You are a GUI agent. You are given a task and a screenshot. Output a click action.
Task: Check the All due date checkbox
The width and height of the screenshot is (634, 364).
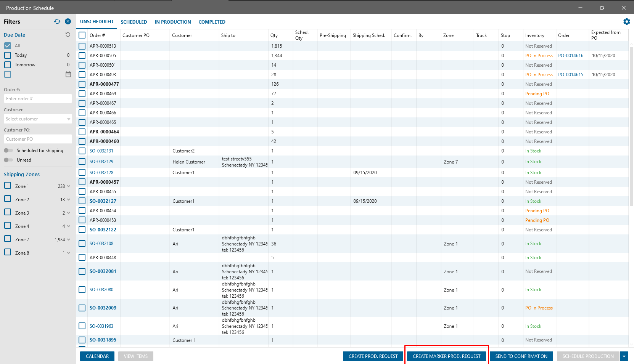point(8,46)
